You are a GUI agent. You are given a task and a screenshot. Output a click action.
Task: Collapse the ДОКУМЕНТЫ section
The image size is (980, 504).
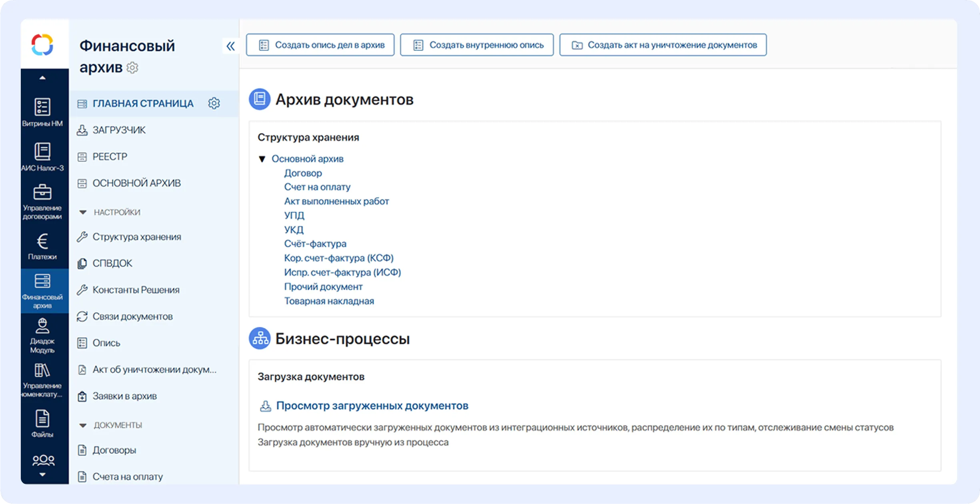coord(83,425)
